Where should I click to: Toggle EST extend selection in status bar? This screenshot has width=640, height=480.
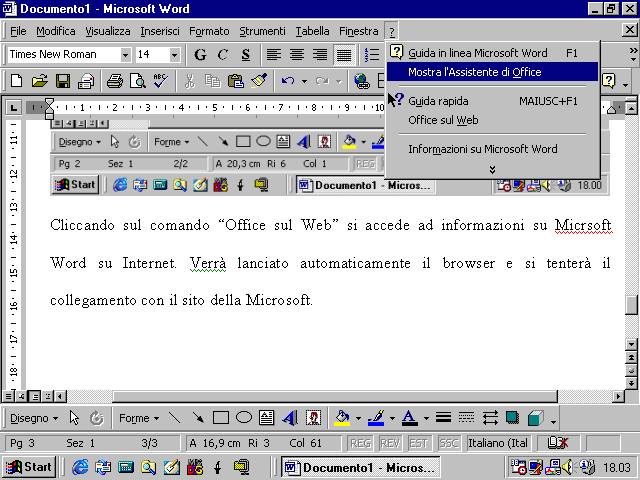(x=418, y=443)
